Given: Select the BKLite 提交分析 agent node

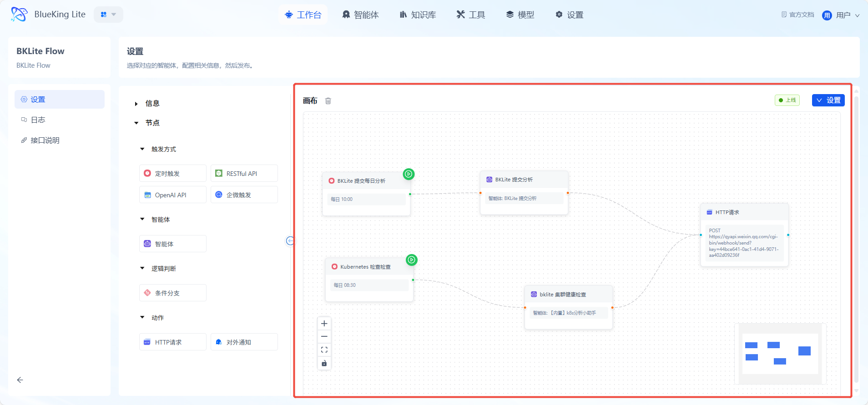Looking at the screenshot, I should 524,192.
